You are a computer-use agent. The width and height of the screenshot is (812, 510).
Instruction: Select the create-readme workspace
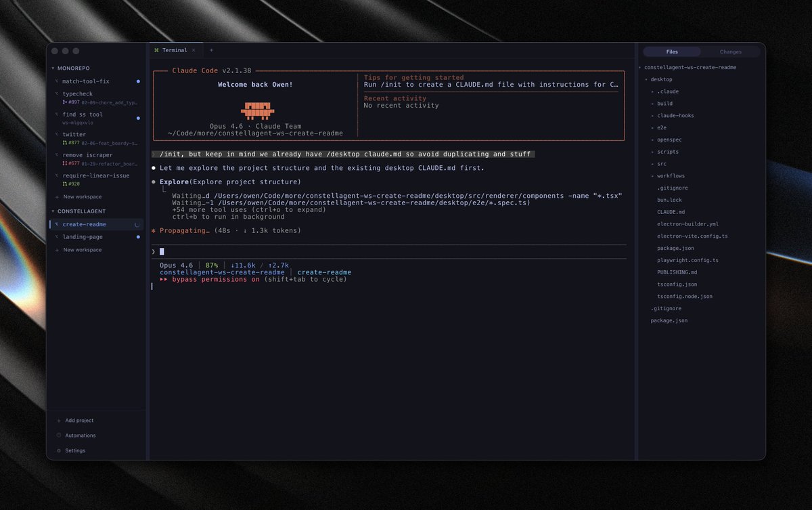click(x=96, y=224)
